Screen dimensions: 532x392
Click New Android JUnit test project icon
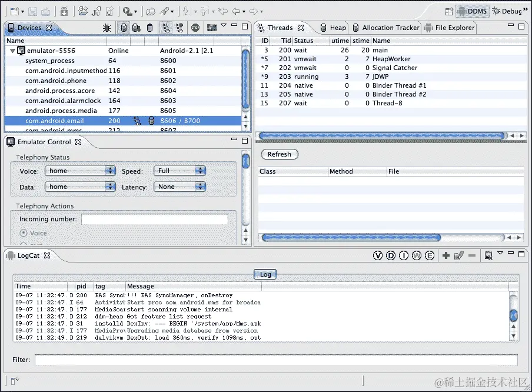[x=97, y=12]
